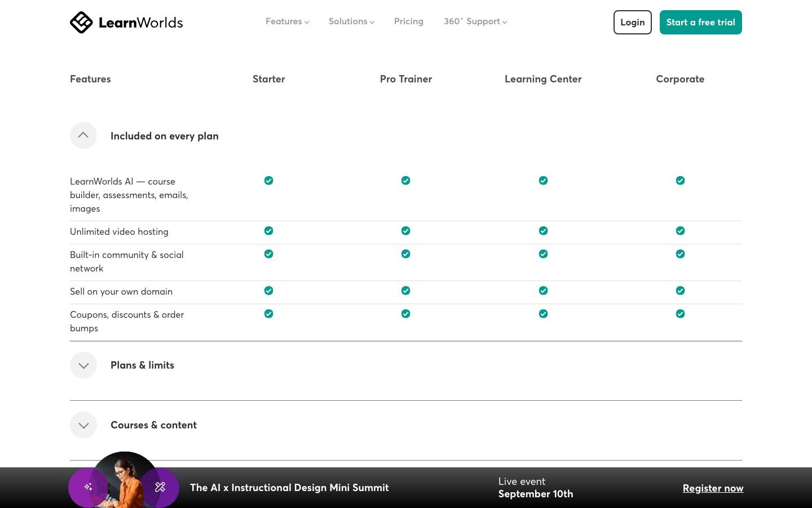Click the Unlimited video hosting feature text
812x508 pixels.
point(119,231)
